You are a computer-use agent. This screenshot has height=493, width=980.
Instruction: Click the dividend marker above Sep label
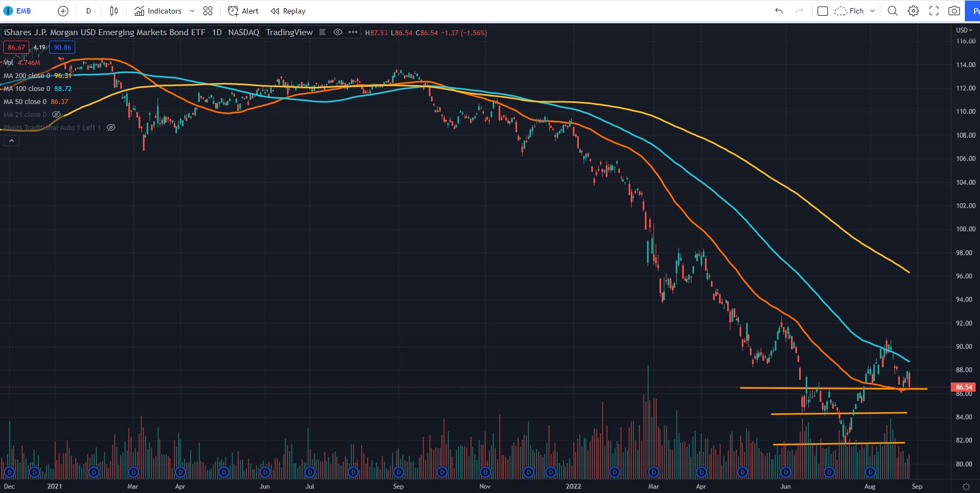[398, 472]
